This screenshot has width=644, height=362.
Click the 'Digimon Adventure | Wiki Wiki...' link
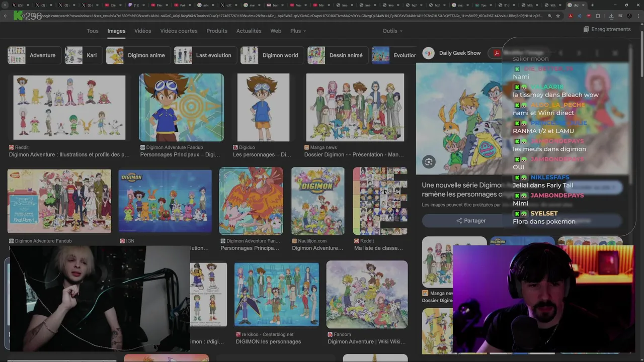[x=367, y=342]
